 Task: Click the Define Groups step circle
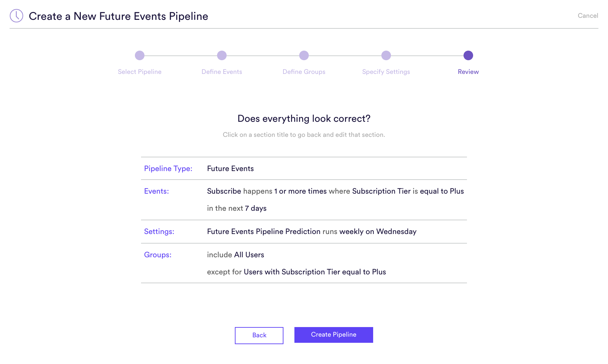(304, 55)
